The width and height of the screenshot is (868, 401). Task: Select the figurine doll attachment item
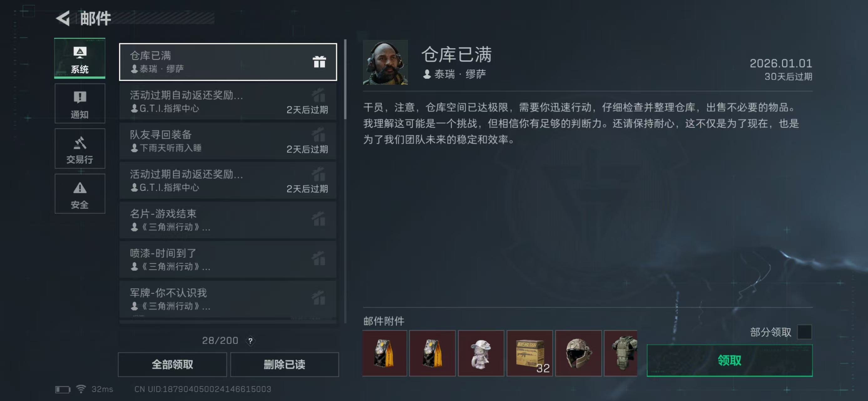(x=481, y=353)
